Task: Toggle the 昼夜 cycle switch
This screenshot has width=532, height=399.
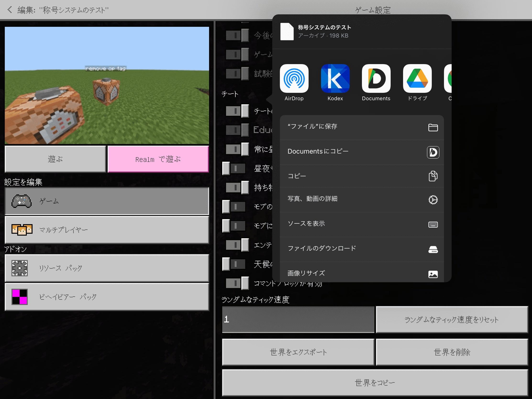Action: [x=234, y=168]
